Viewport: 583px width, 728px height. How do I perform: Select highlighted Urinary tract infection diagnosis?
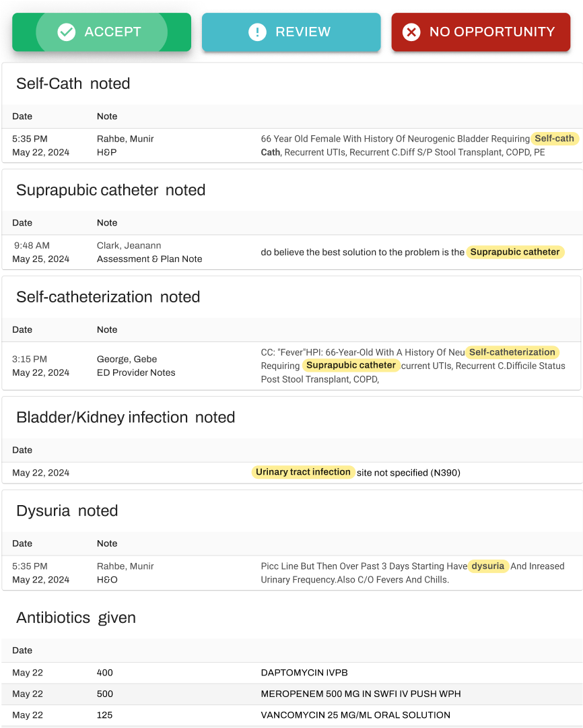(303, 472)
